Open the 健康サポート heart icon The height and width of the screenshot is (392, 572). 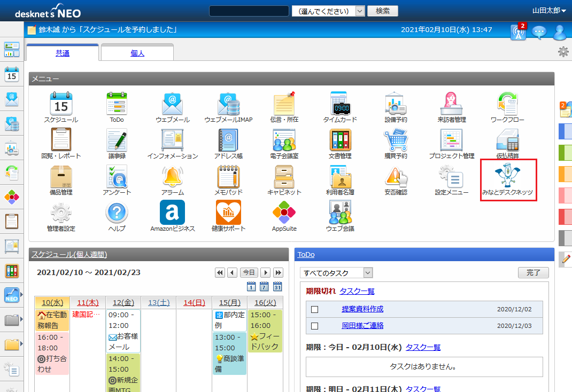tap(228, 213)
